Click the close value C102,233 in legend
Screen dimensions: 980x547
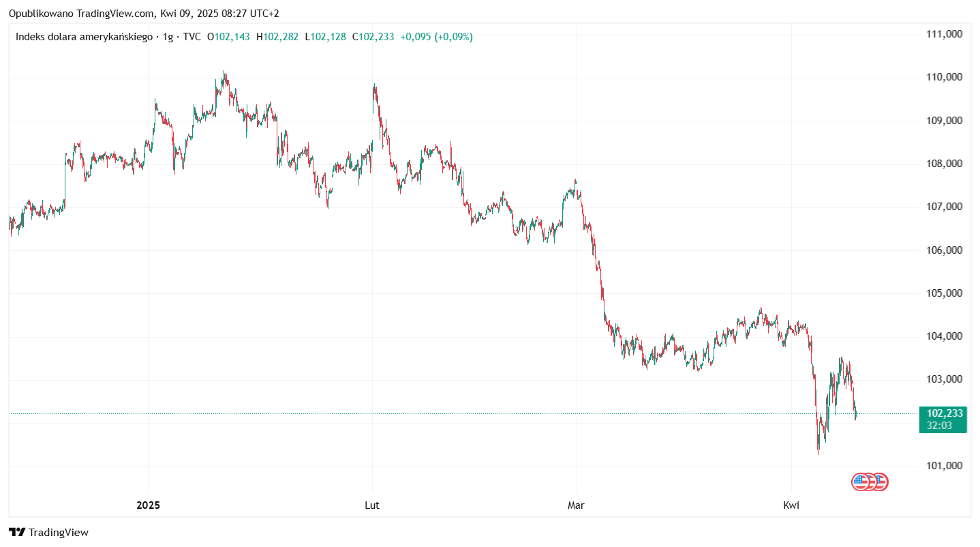pyautogui.click(x=373, y=37)
